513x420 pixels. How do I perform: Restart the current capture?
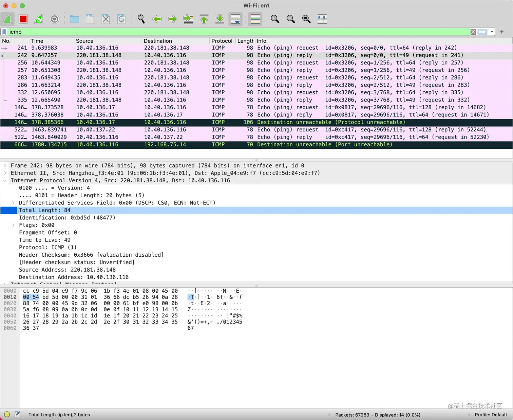click(x=39, y=19)
